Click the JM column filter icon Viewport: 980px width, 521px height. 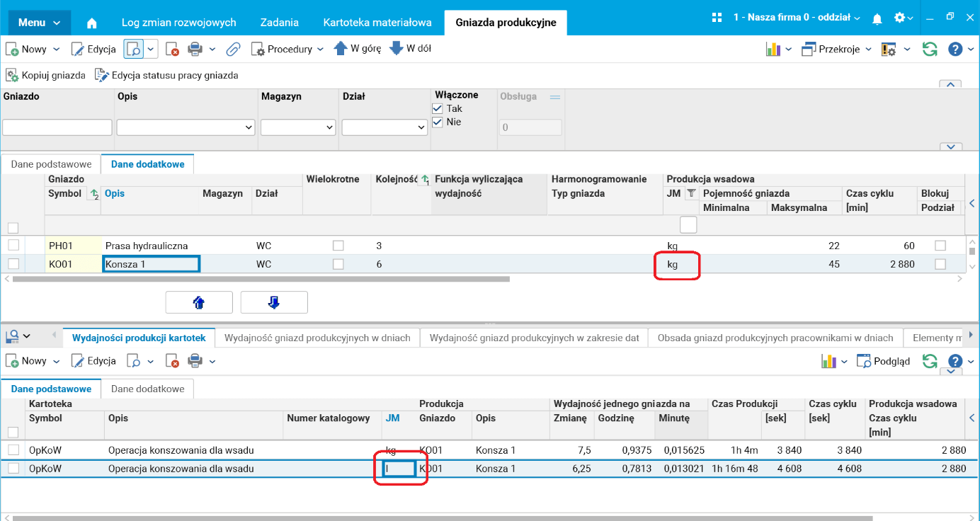[x=692, y=193]
